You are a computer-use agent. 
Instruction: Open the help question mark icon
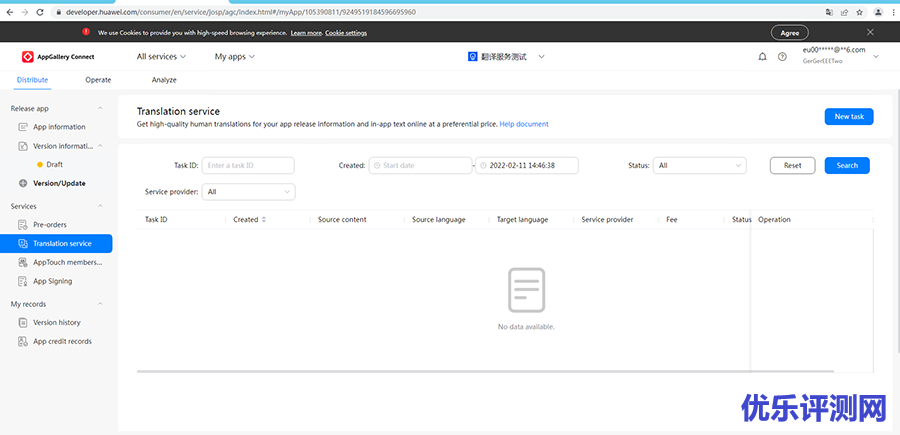[782, 57]
